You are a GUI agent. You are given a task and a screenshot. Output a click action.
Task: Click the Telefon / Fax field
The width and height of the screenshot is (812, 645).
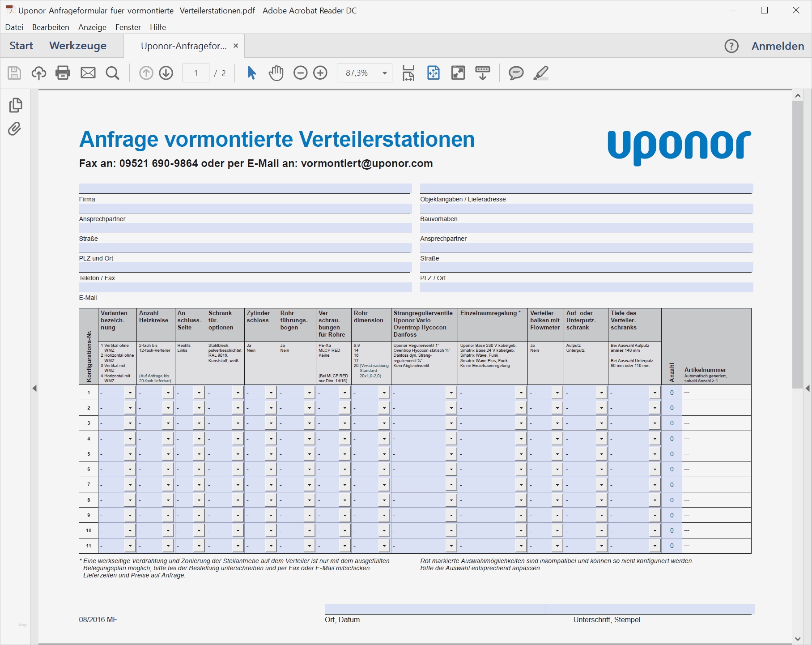click(245, 267)
